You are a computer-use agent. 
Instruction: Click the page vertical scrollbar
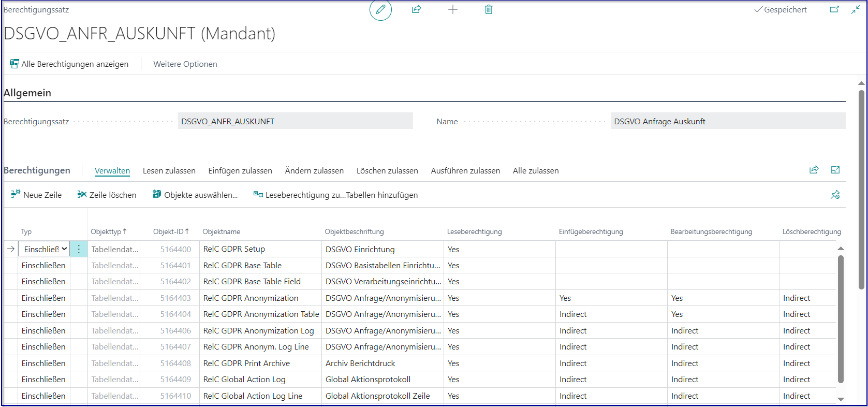[861, 189]
